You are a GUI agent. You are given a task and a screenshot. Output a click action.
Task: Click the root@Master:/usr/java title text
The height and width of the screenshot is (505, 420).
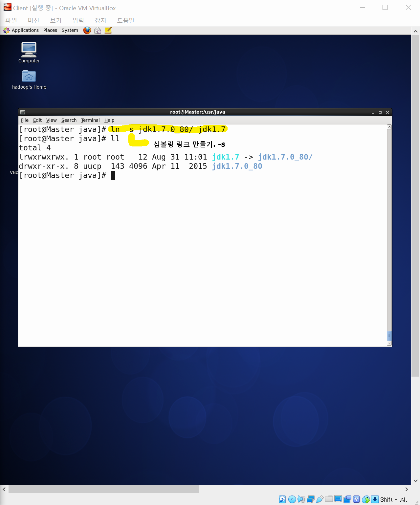click(x=198, y=112)
